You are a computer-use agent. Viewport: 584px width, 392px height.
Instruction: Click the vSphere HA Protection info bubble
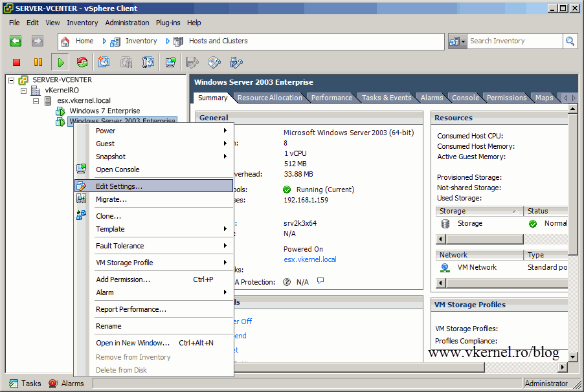(320, 281)
